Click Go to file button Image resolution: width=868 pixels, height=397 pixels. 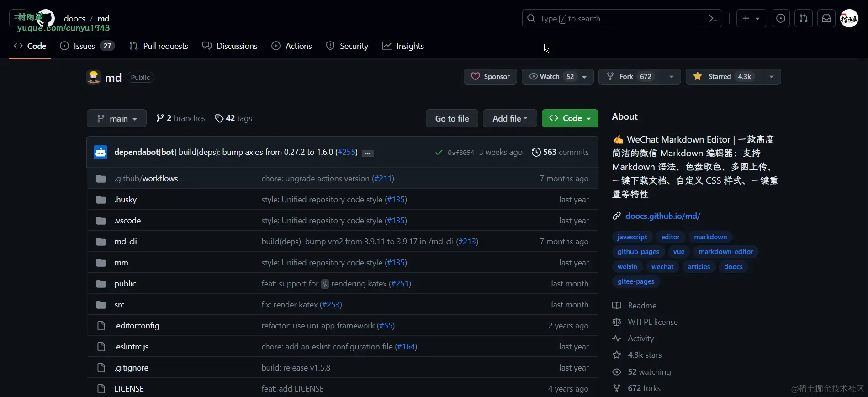tap(452, 118)
